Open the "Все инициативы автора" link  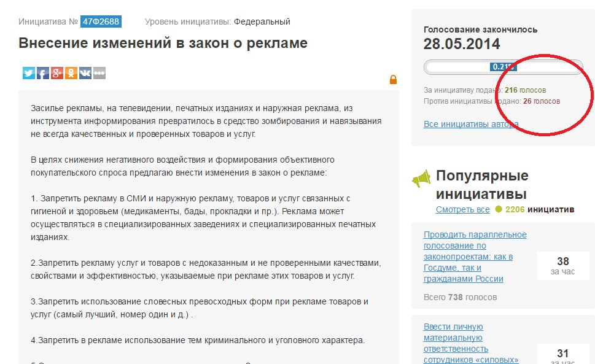click(471, 124)
